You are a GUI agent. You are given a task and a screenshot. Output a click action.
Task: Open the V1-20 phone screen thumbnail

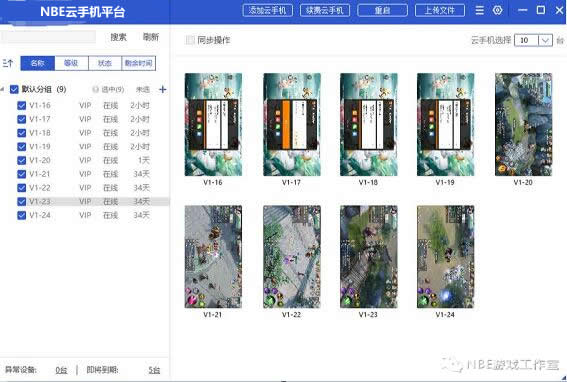(x=524, y=124)
